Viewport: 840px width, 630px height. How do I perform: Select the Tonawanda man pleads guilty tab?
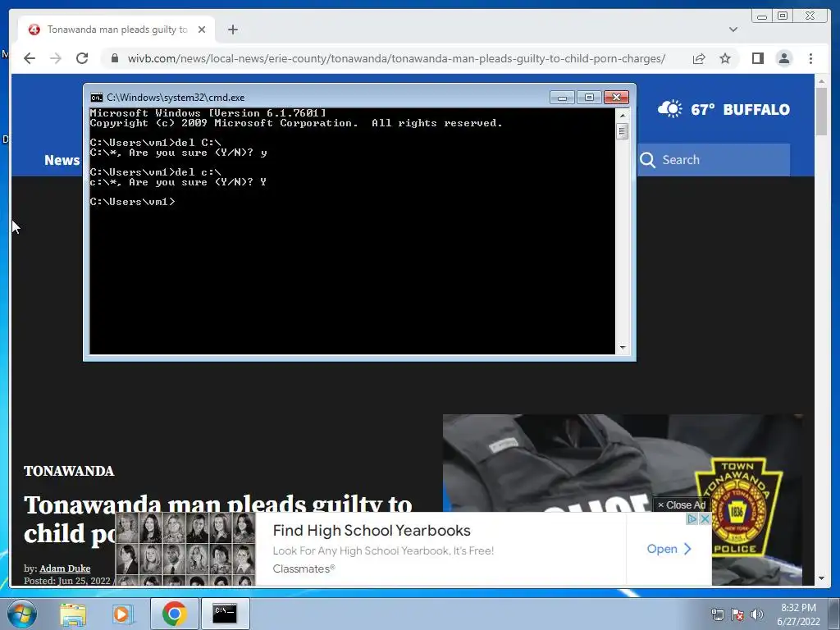pos(116,30)
